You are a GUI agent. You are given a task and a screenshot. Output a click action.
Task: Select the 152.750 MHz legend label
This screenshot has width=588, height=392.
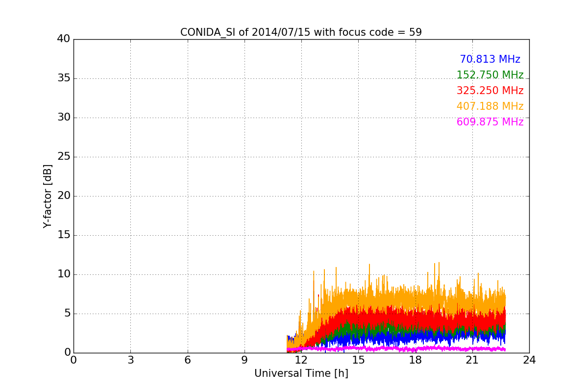490,75
